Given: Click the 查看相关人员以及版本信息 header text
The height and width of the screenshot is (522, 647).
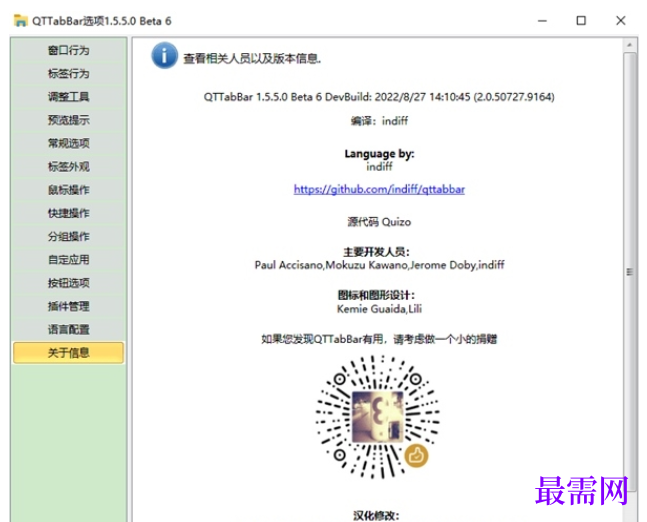Looking at the screenshot, I should [x=252, y=59].
